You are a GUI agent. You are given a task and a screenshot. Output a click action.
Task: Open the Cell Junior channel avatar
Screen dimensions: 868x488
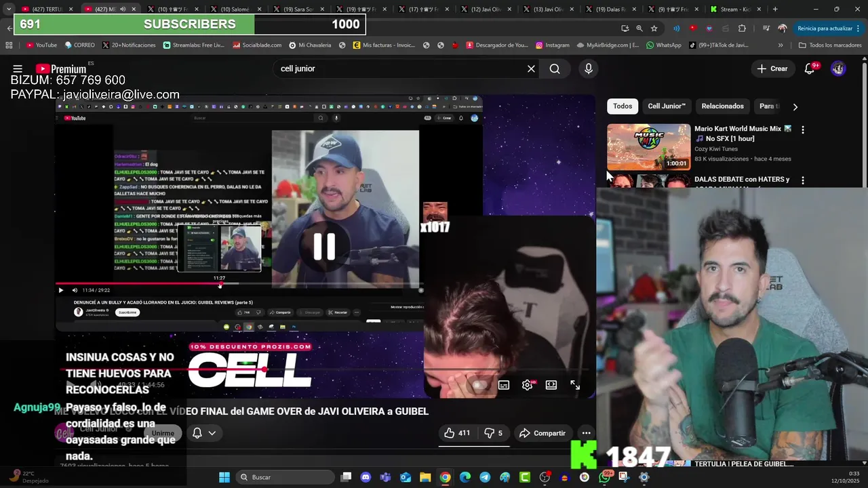[x=64, y=432]
